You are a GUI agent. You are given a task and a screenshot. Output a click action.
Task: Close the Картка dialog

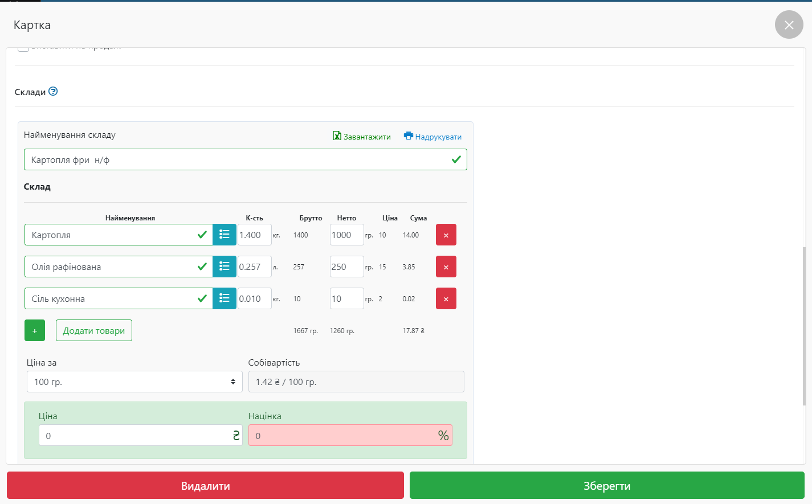789,25
